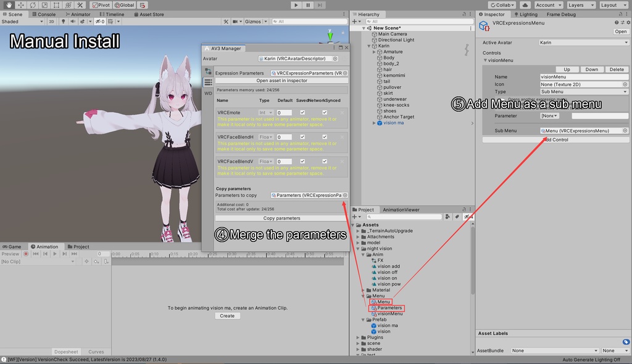Image resolution: width=632 pixels, height=364 pixels.
Task: Open scene camera settings icon
Action: tap(235, 22)
